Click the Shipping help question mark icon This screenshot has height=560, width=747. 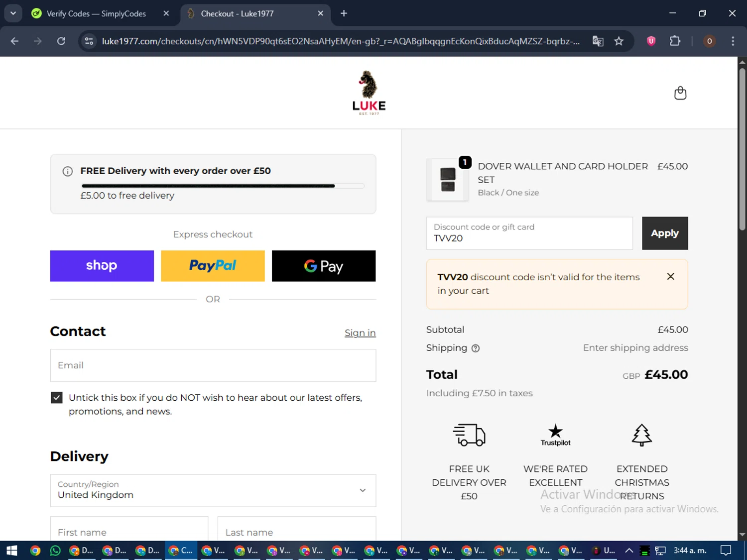tap(476, 348)
